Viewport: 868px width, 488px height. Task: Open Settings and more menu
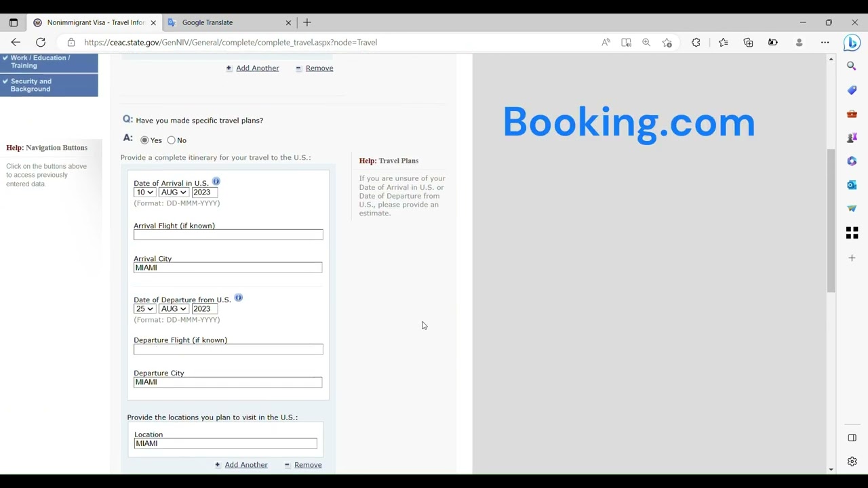(825, 42)
